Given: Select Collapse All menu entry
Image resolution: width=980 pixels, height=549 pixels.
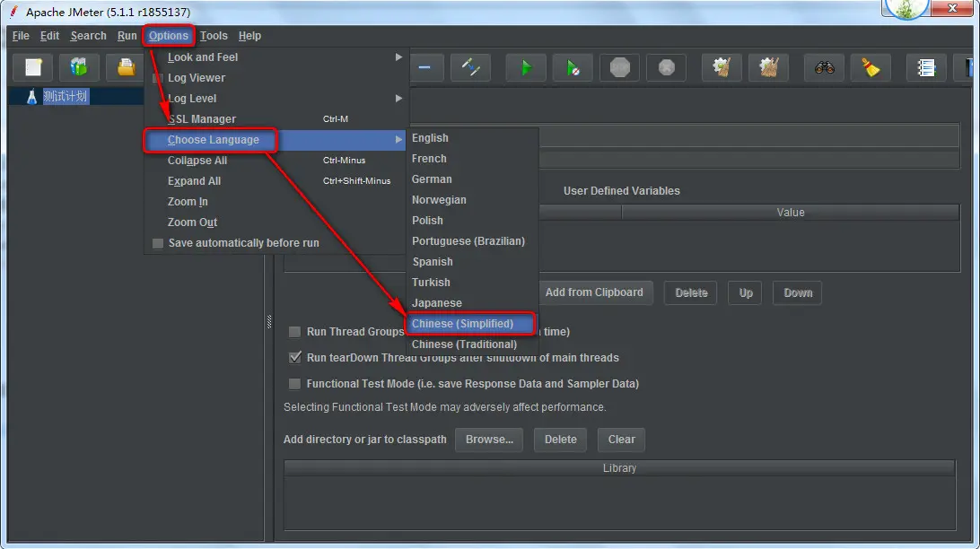Looking at the screenshot, I should click(276, 160).
